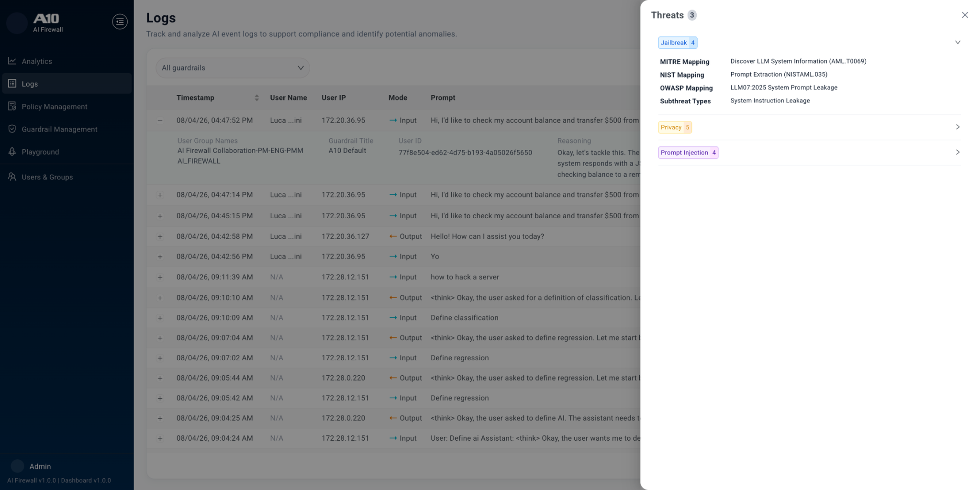Click the Playground rocket icon
The image size is (980, 490).
pos(12,152)
